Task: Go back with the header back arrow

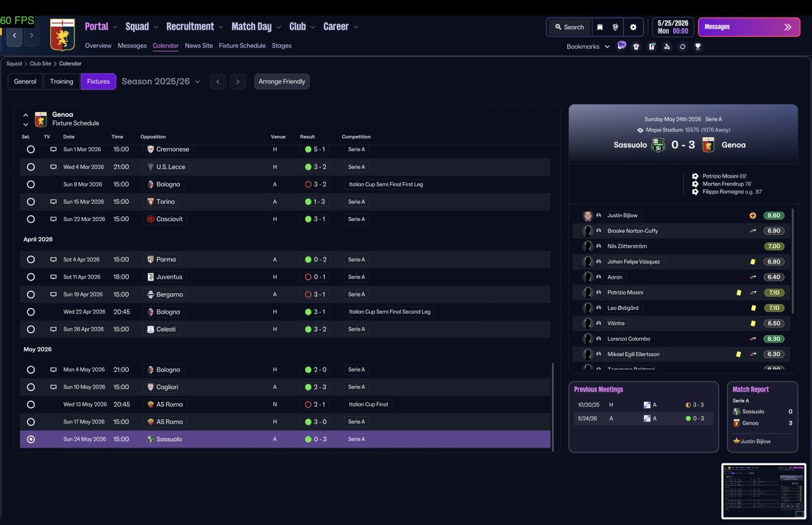Action: tap(15, 36)
